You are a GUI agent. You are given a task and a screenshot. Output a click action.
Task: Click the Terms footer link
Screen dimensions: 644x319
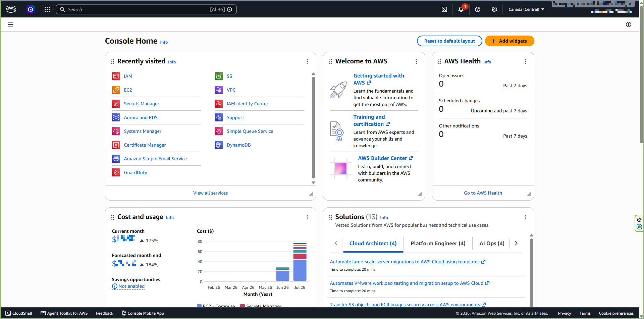coord(585,313)
